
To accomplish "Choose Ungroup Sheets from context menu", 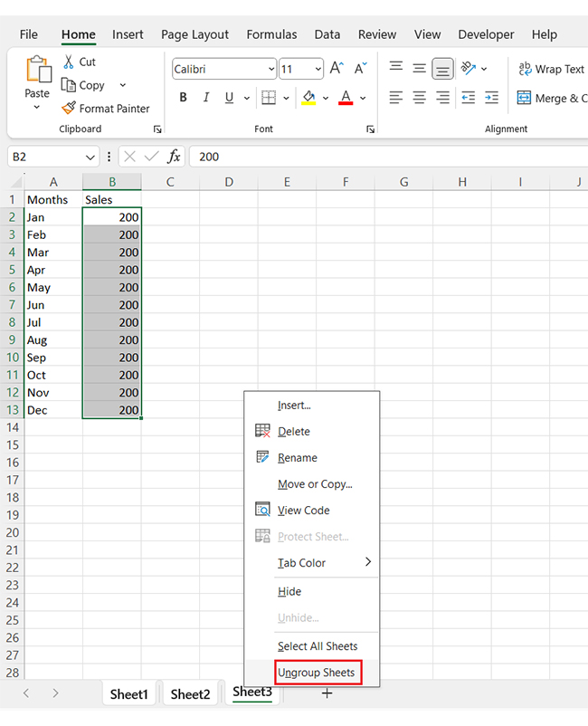I will [316, 673].
